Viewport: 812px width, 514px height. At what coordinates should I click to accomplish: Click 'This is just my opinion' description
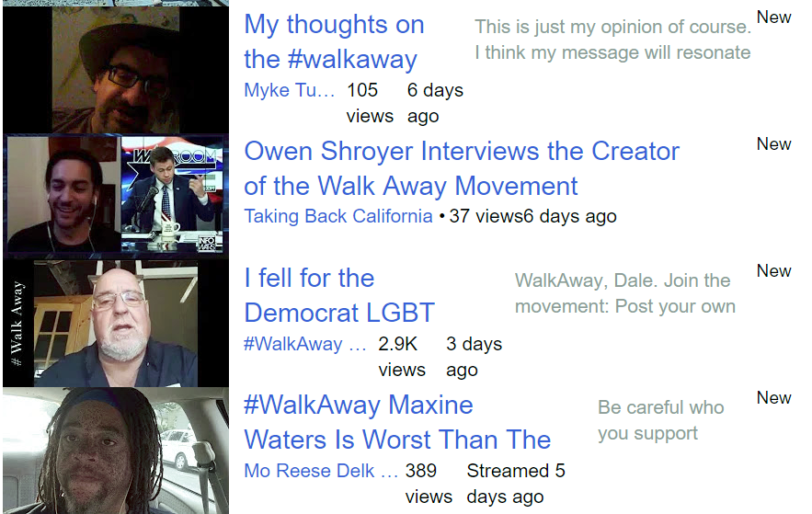pos(612,40)
